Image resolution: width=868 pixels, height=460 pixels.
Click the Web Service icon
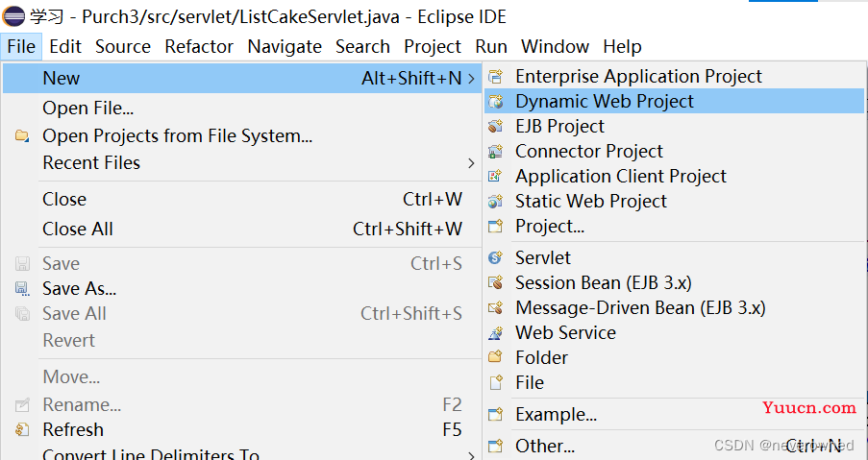pyautogui.click(x=495, y=333)
